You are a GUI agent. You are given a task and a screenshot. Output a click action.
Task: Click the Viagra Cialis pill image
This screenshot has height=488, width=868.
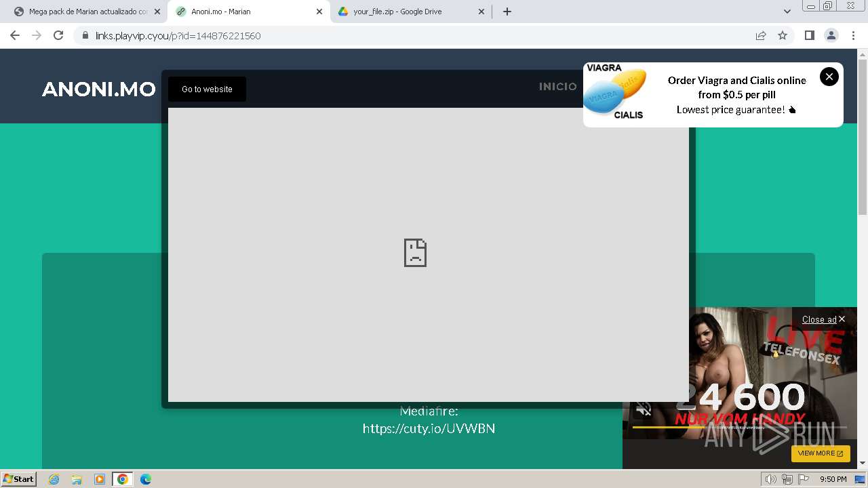(615, 92)
